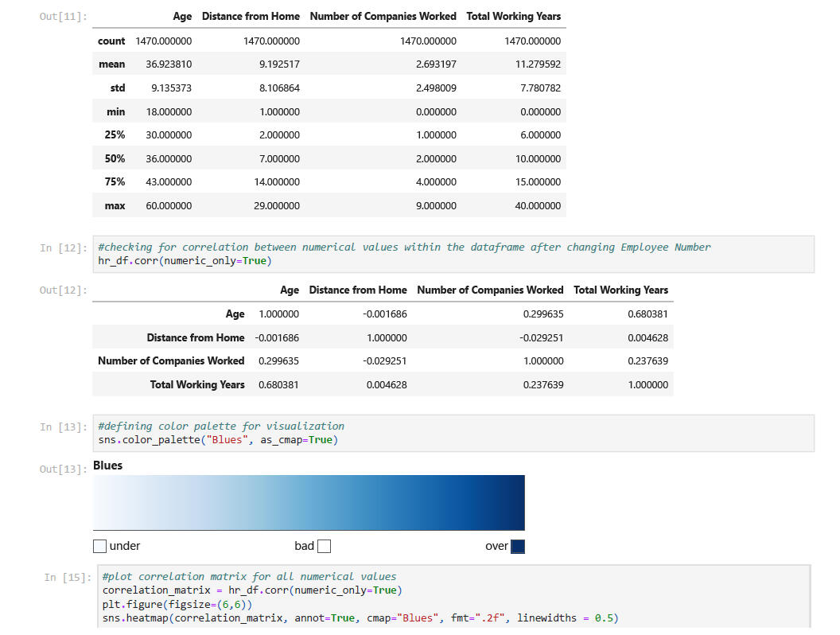Click 0.299635 in the Age row

click(x=543, y=314)
